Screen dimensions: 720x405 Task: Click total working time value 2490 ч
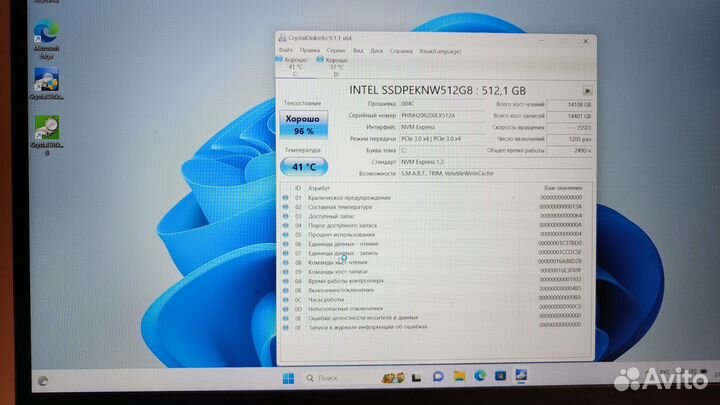(569, 151)
